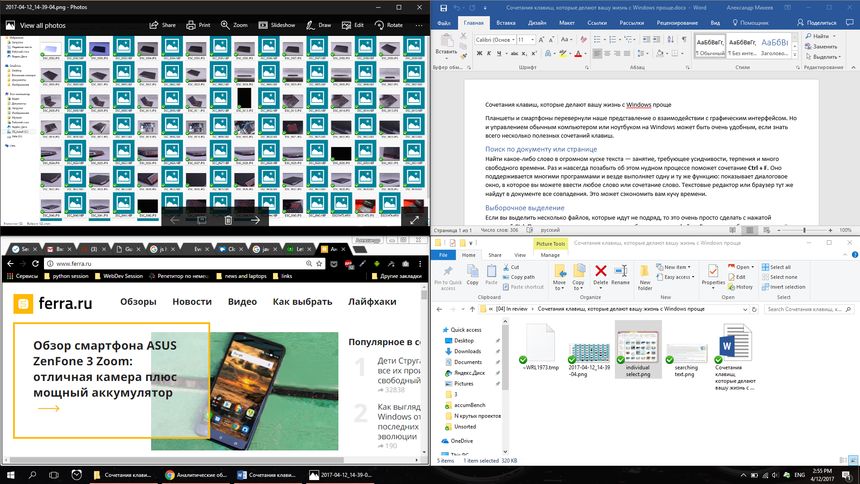Click the Explorer search box
The width and height of the screenshot is (860, 484).
808,309
